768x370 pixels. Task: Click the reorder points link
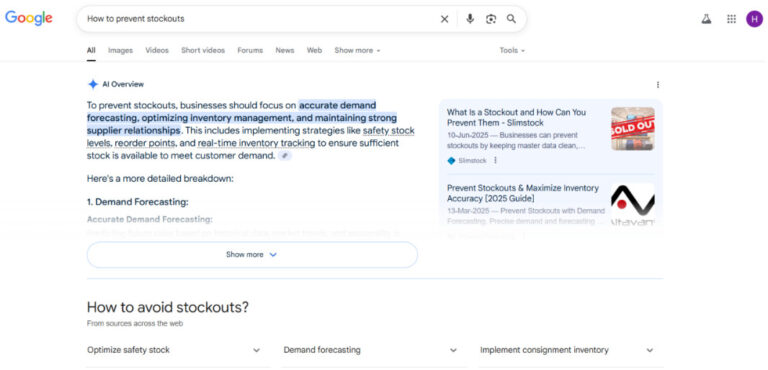pos(145,144)
